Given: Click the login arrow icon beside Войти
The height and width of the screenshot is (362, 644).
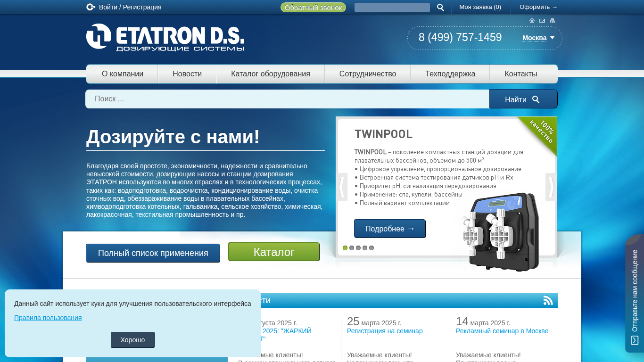Looking at the screenshot, I should pyautogui.click(x=91, y=7).
